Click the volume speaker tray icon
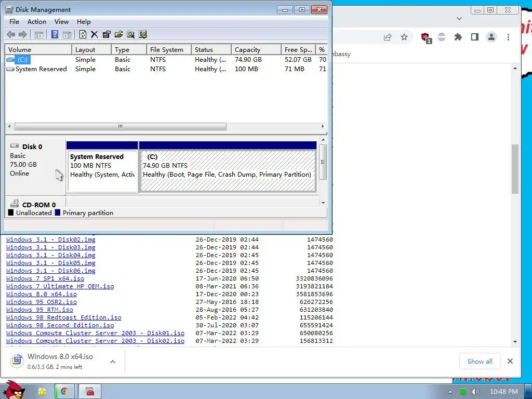The height and width of the screenshot is (399, 532). [x=475, y=392]
